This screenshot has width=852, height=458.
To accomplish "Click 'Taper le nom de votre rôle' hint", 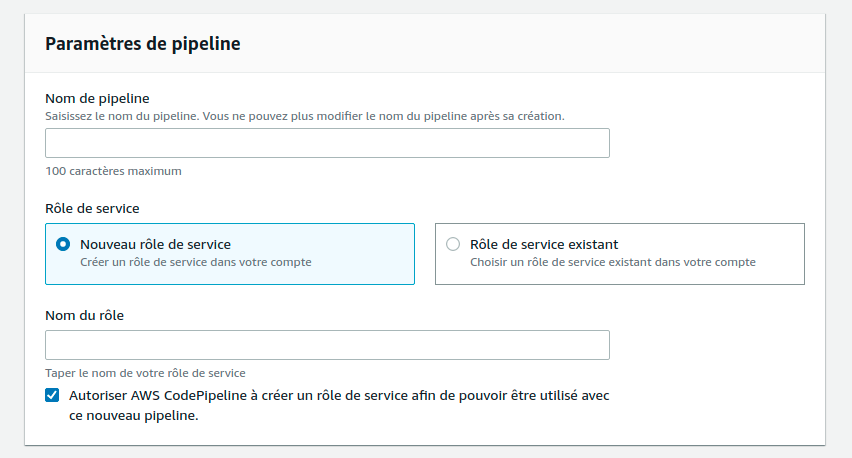I will tap(145, 373).
